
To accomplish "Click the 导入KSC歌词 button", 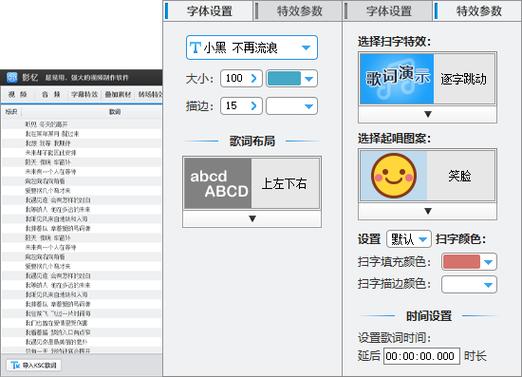I will 34,365.
